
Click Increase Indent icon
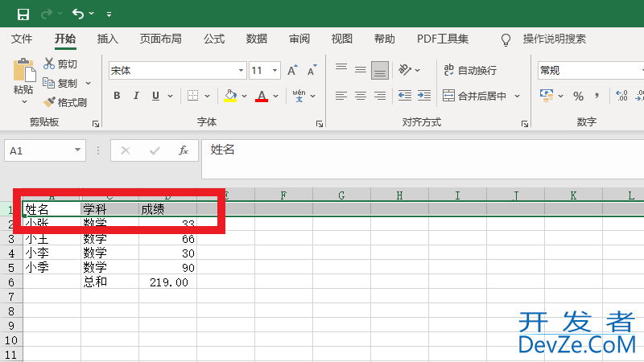point(424,96)
